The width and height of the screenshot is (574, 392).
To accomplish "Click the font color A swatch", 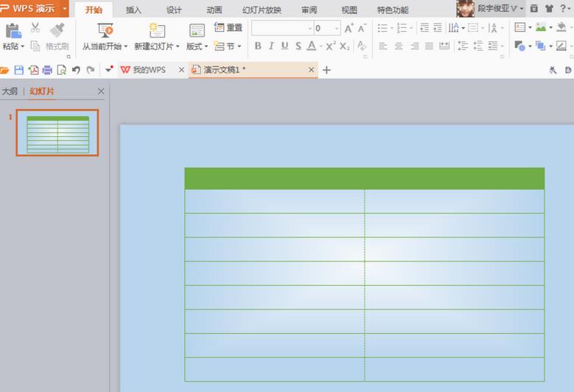I will tap(312, 46).
